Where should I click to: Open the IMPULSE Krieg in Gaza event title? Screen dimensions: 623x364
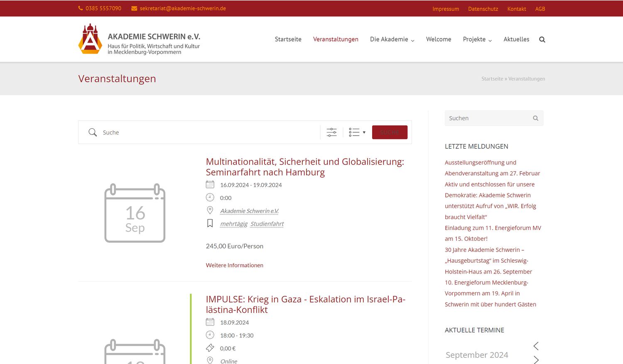pos(305,304)
